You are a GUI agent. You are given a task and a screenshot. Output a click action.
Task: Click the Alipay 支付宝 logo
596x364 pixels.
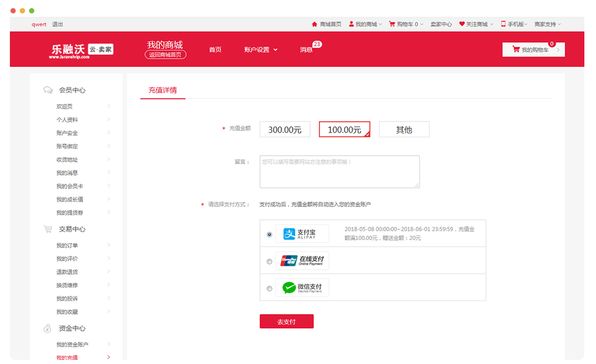click(302, 234)
